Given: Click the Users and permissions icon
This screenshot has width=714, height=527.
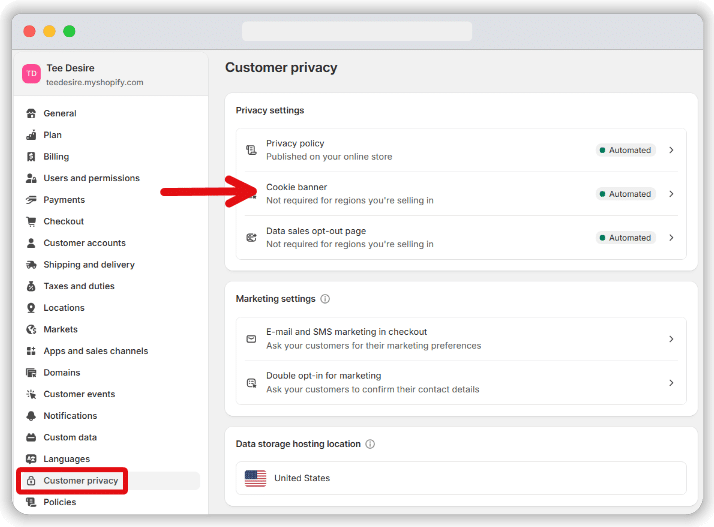Looking at the screenshot, I should [x=31, y=178].
